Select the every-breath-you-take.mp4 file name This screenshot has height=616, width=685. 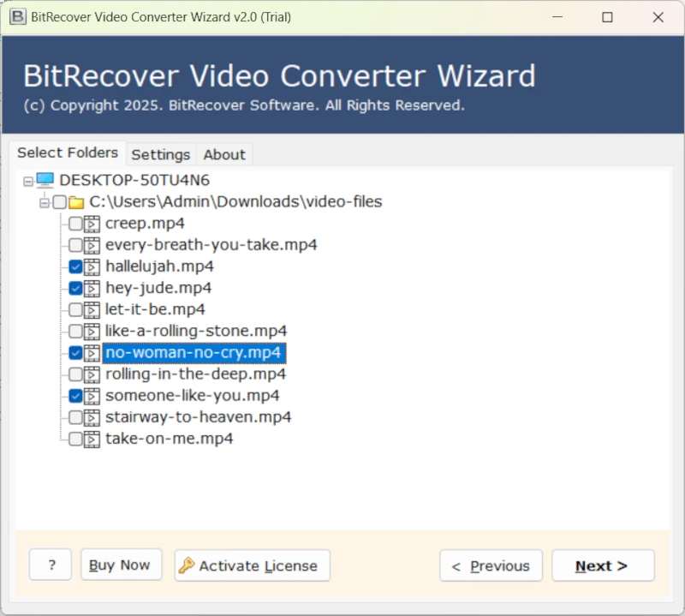tap(211, 245)
